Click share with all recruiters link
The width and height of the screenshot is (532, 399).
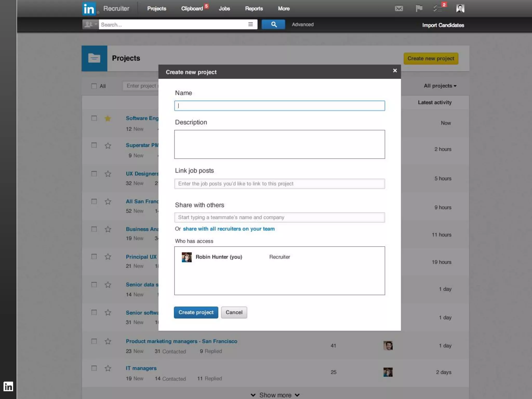click(x=229, y=229)
